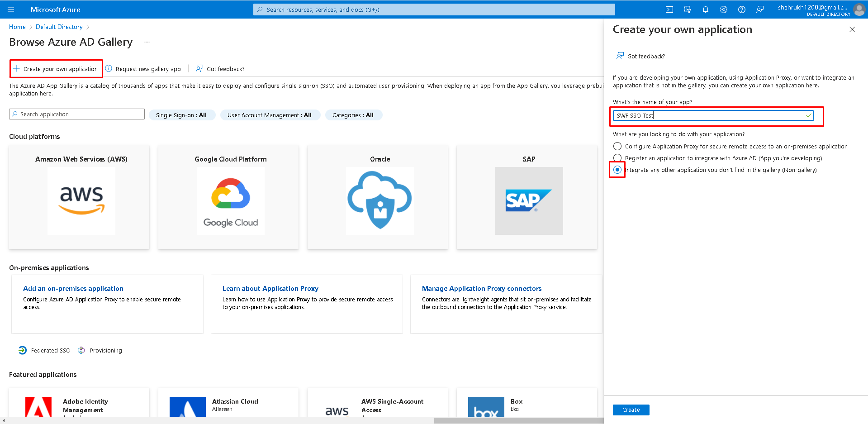Click Got feedback? in the gallery toolbar

pyautogui.click(x=226, y=69)
